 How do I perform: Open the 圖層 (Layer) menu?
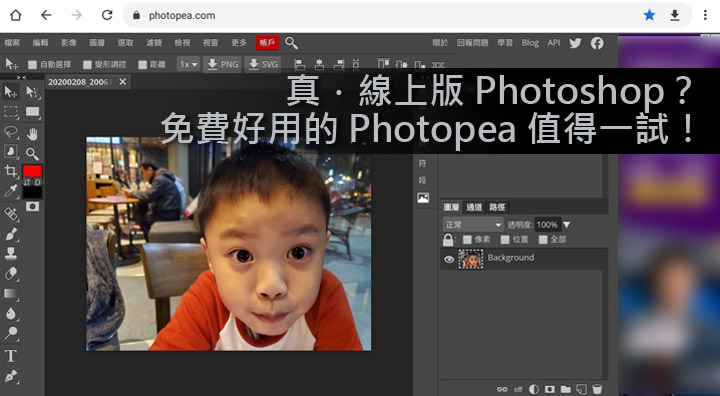[97, 43]
